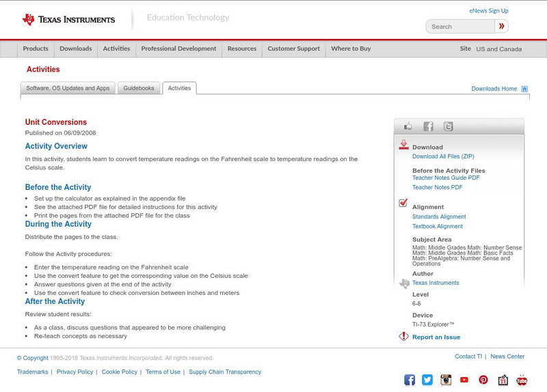Click the Texas Instruments author link
Image resolution: width=547 pixels, height=392 pixels.
(x=436, y=283)
